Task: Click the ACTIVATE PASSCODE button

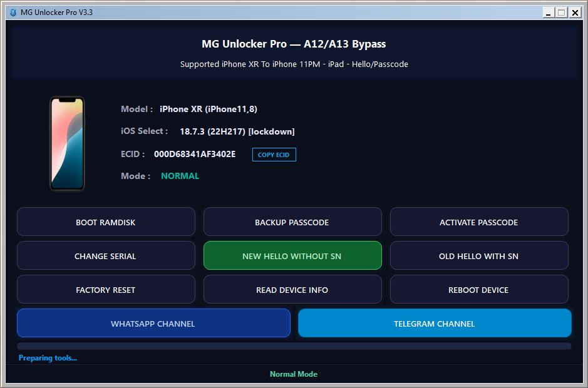Action: (479, 222)
